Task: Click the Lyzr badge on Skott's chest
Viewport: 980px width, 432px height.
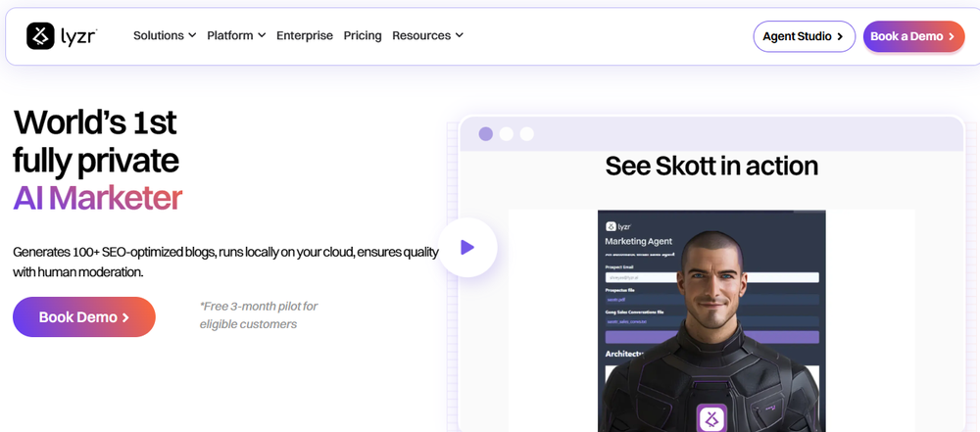Action: click(x=710, y=418)
